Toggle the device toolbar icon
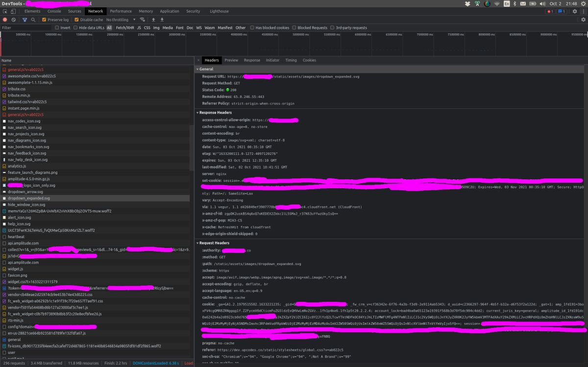Viewport: 588px width, 367px height. click(x=14, y=11)
